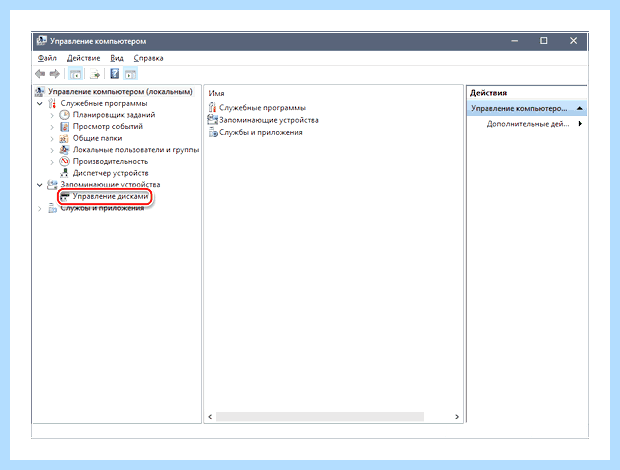Click the Export list toolbar icon
The image size is (620, 470).
click(x=95, y=74)
